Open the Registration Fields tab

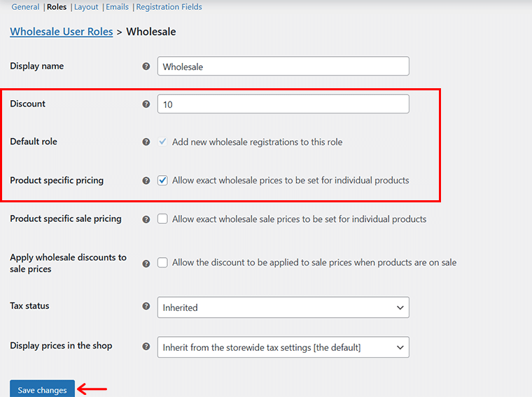pos(169,7)
